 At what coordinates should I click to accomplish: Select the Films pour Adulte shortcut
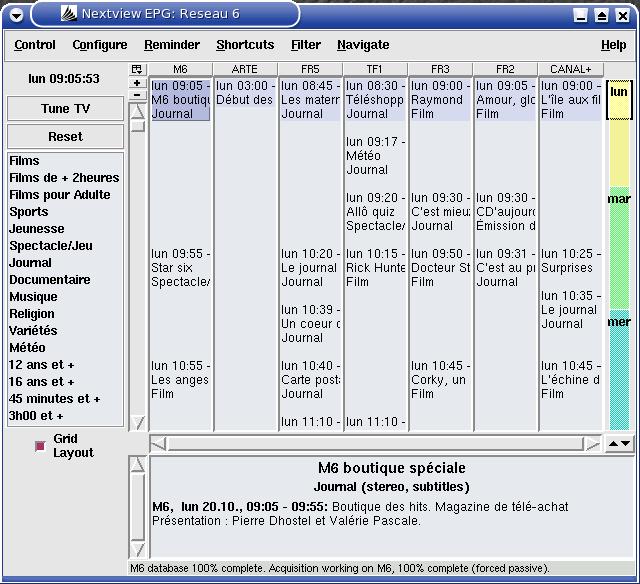65,195
